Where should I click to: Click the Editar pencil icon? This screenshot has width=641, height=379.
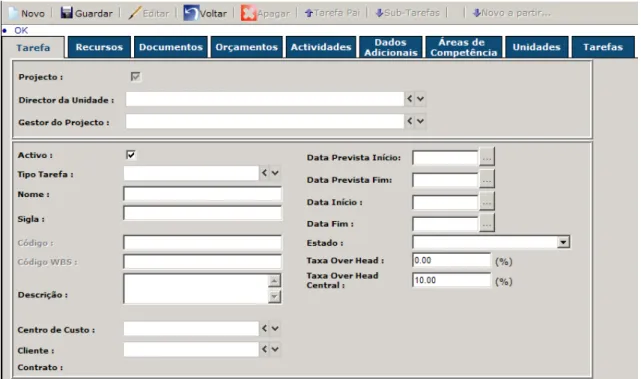134,13
